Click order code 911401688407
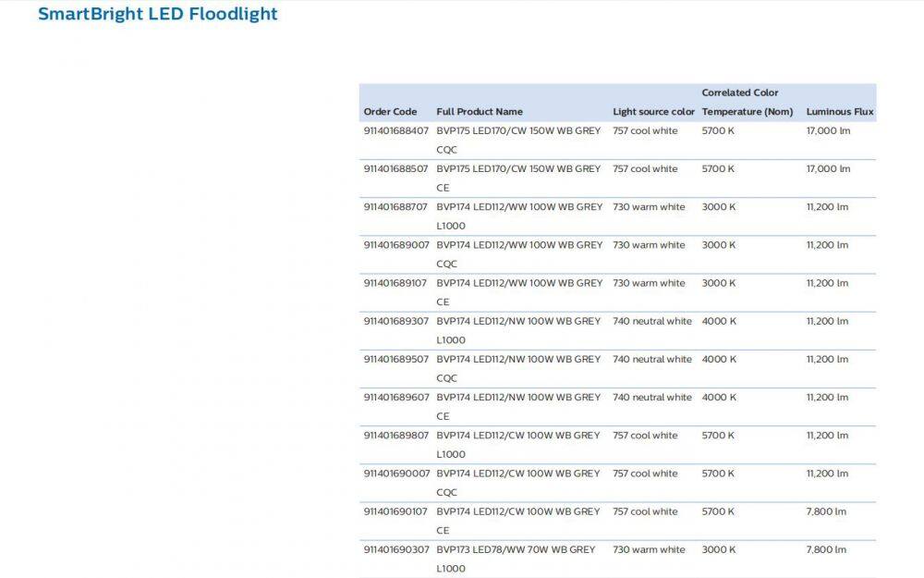 click(x=396, y=131)
